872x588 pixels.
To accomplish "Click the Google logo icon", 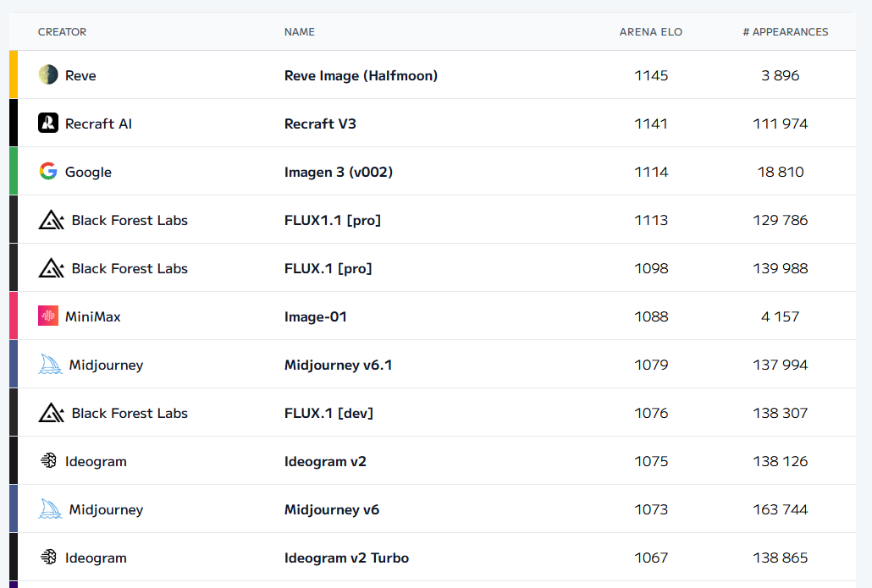I will tap(48, 172).
